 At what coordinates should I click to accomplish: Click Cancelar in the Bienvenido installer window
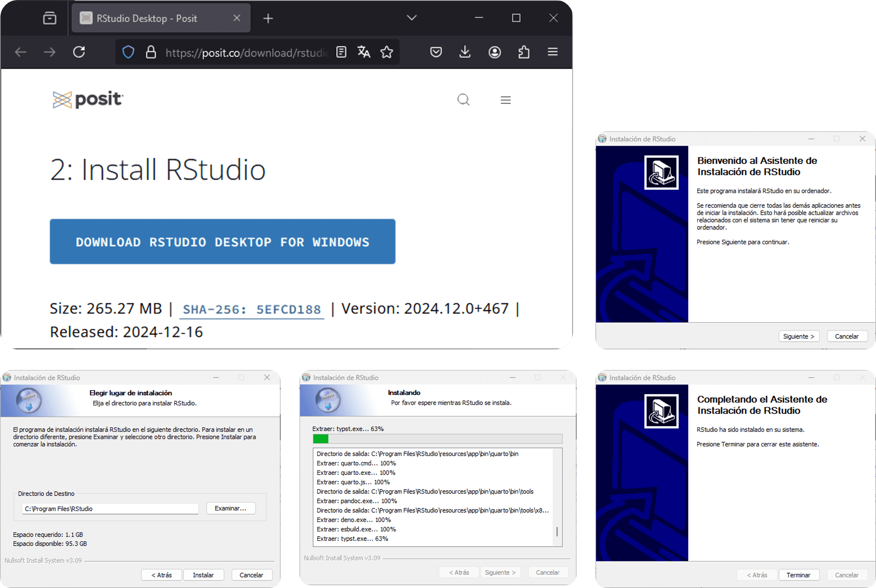point(847,336)
